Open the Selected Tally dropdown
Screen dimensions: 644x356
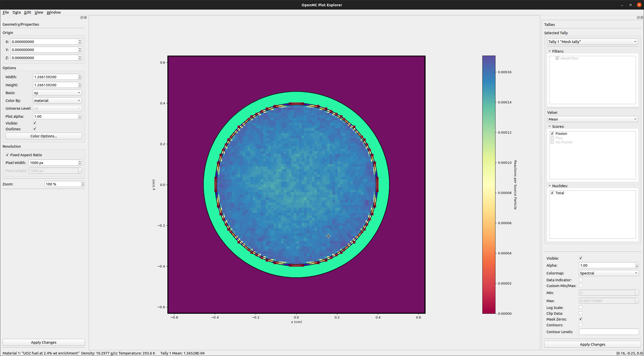click(x=592, y=42)
